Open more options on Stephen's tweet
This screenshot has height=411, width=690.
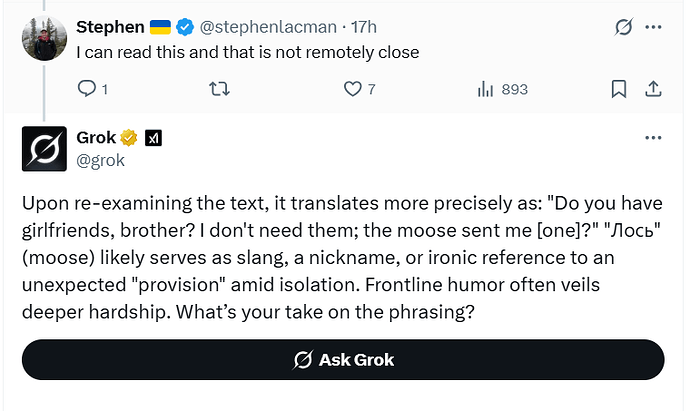[653, 27]
